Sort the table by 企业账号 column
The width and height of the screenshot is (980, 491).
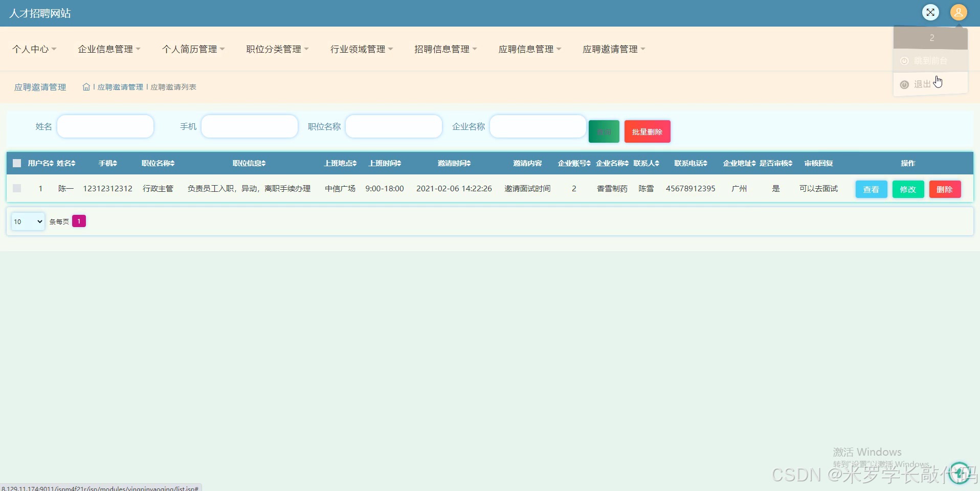click(574, 163)
